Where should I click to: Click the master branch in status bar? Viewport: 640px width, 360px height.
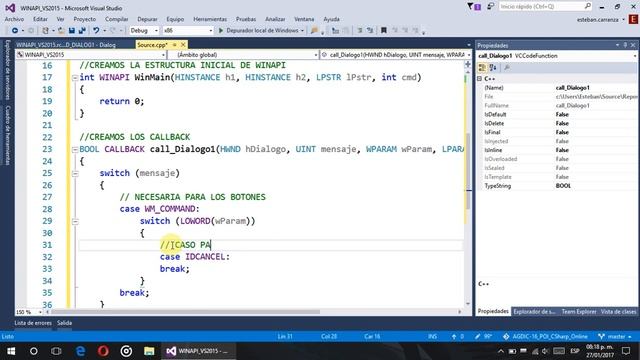pos(616,337)
